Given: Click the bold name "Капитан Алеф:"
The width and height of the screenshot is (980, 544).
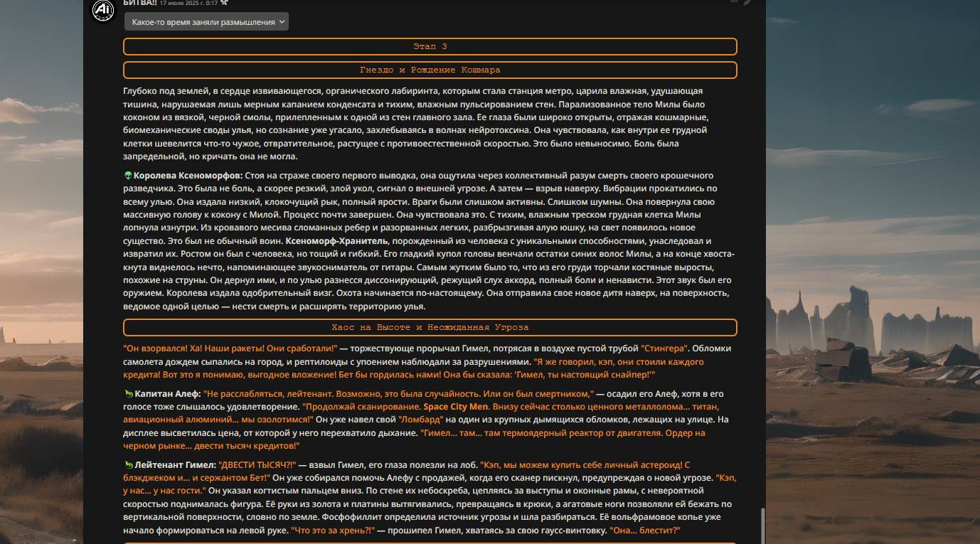Looking at the screenshot, I should (168, 394).
